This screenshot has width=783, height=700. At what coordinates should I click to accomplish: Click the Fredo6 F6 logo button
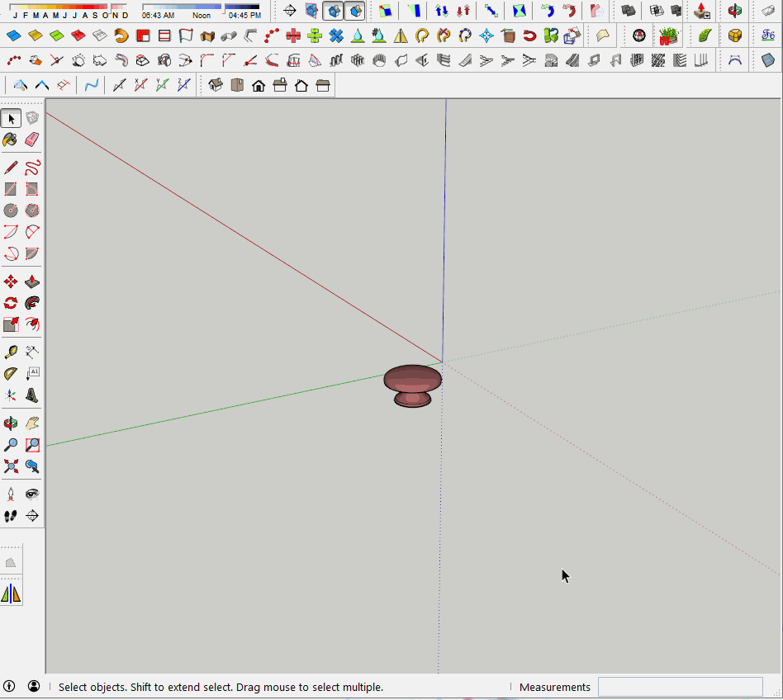[x=769, y=36]
